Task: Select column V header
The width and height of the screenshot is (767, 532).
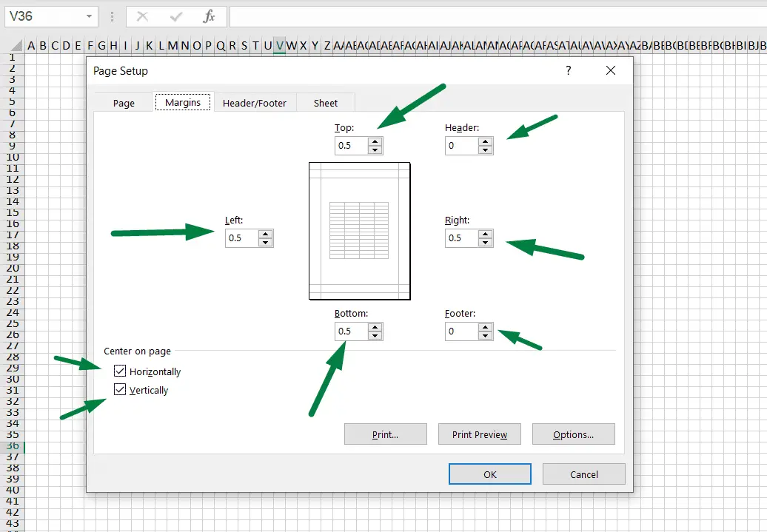Action: (x=279, y=46)
